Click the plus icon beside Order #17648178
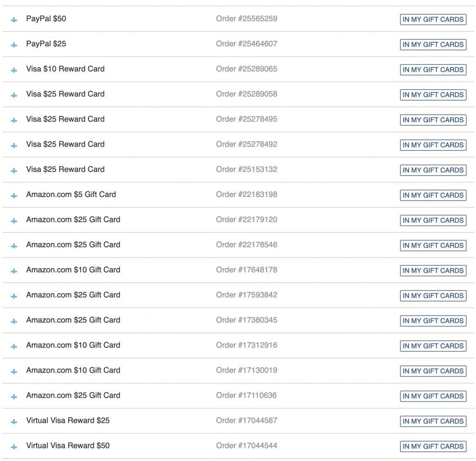This screenshot has height=461, width=476. point(13,270)
